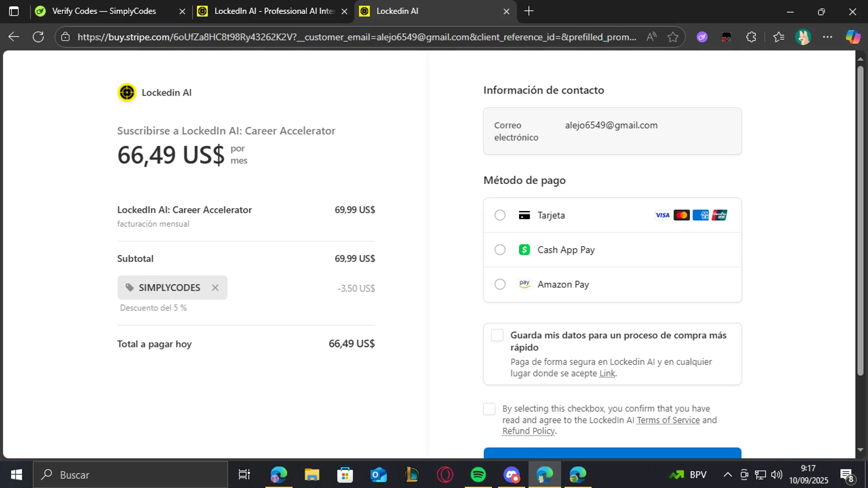Go back to the previous page
The image size is (868, 488).
click(14, 37)
